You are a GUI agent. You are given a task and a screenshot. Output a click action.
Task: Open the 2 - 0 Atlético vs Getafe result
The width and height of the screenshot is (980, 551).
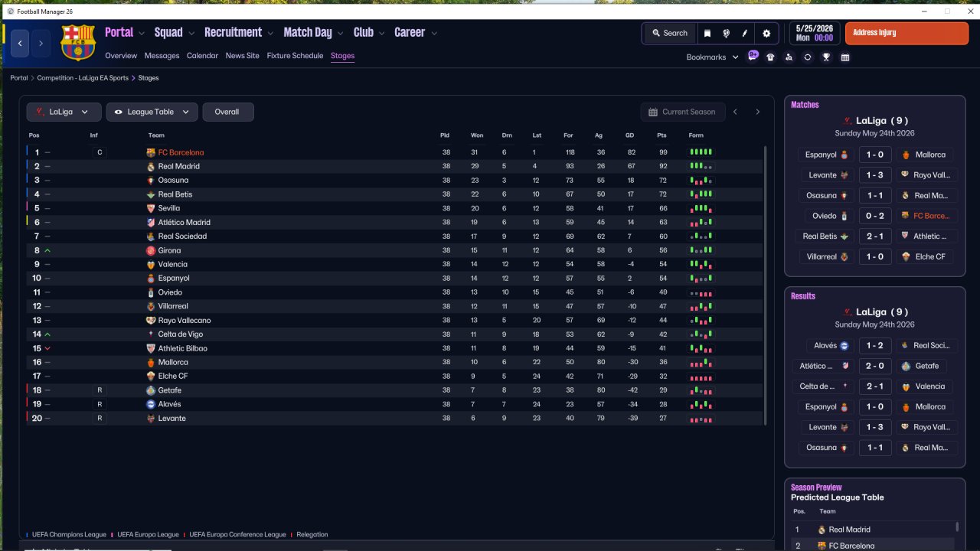(874, 366)
